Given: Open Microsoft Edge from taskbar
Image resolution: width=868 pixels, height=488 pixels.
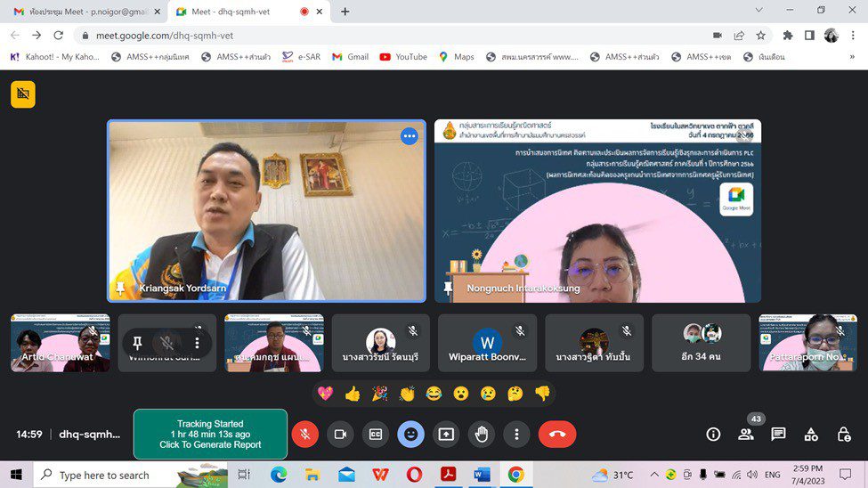Looking at the screenshot, I should click(x=279, y=475).
